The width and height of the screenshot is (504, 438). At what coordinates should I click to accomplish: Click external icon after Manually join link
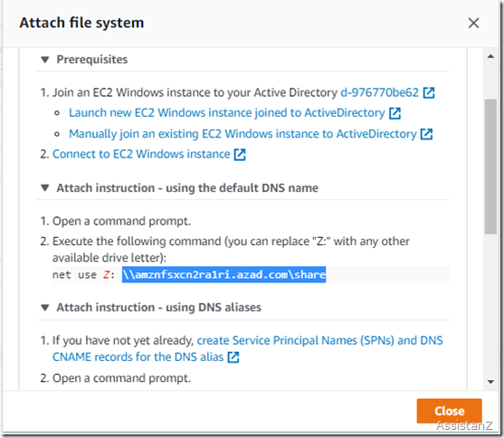(426, 134)
